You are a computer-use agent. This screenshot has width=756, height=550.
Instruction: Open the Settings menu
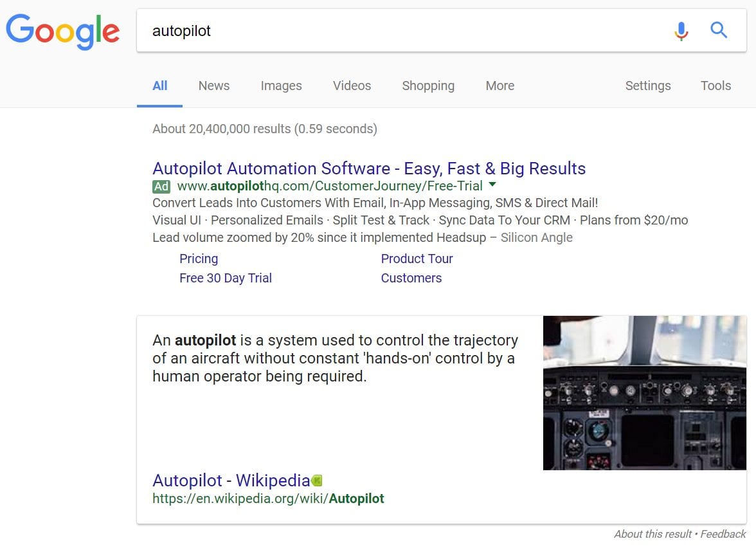tap(648, 86)
